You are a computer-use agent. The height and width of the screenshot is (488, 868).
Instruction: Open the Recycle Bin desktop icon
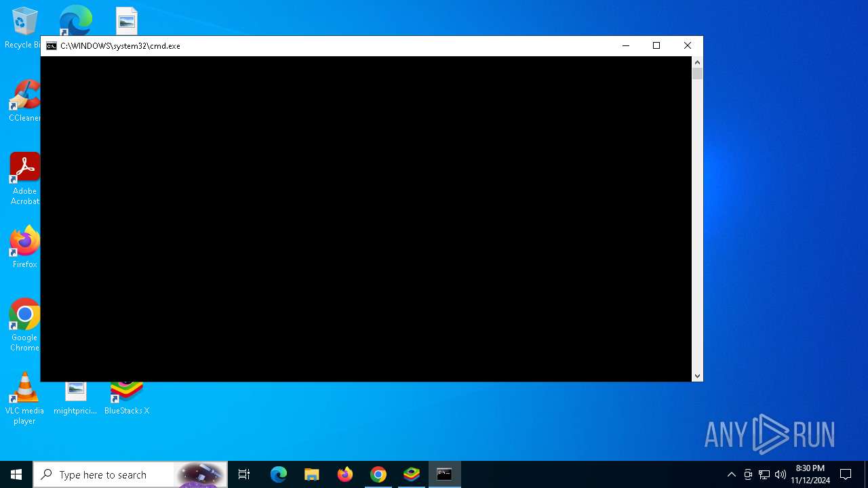[x=22, y=27]
